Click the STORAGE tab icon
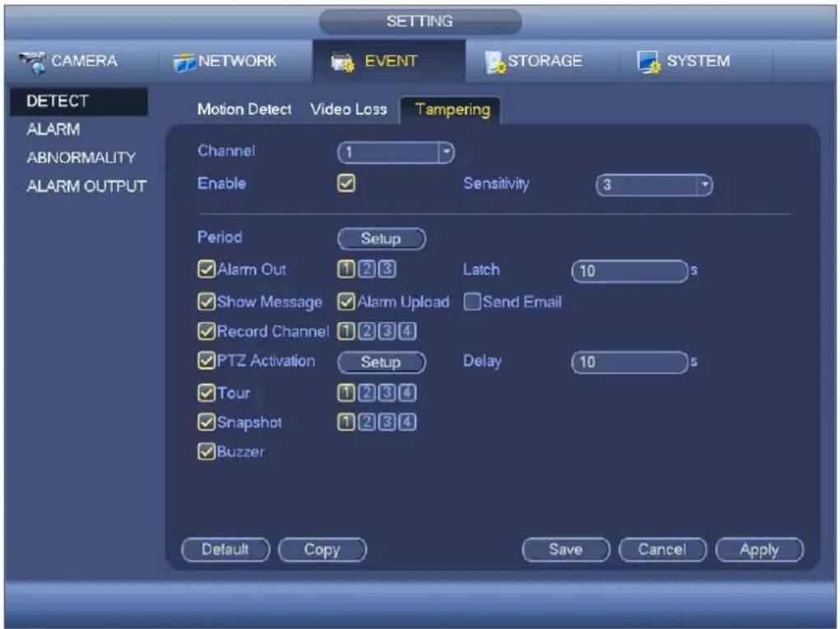Screen dimensions: 840x629 pyautogui.click(x=495, y=63)
